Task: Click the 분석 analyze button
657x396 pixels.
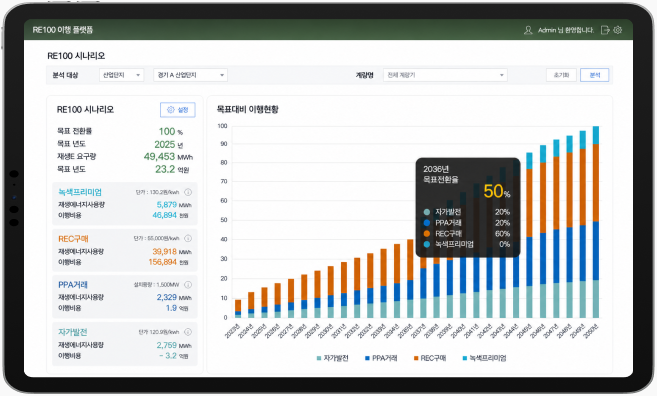Action: tap(595, 75)
